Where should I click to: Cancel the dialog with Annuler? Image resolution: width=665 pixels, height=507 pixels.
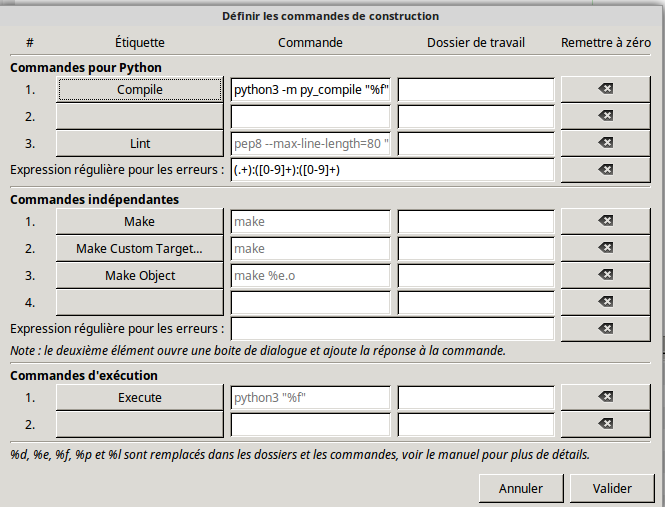pyautogui.click(x=520, y=488)
